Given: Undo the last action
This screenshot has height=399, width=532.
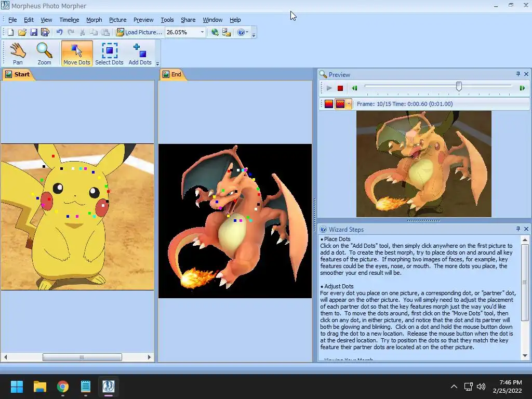Looking at the screenshot, I should click(x=60, y=32).
